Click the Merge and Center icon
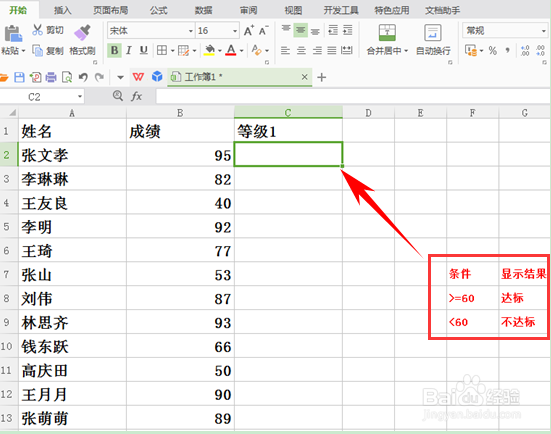The image size is (551, 434). (387, 32)
